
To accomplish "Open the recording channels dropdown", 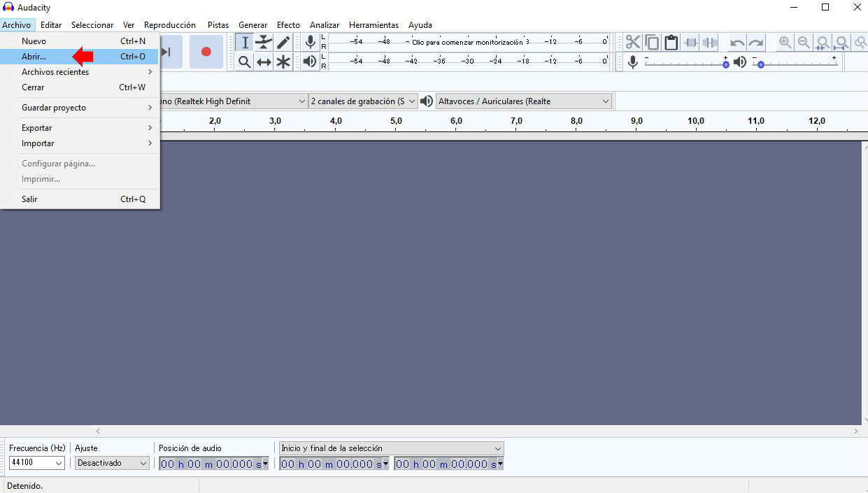I will (363, 101).
